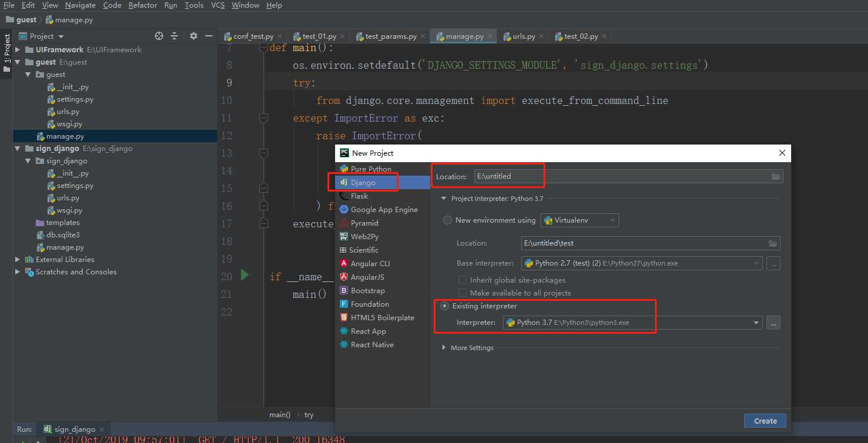The height and width of the screenshot is (443, 868).
Task: Browse for the project Location folder
Action: pyautogui.click(x=775, y=176)
